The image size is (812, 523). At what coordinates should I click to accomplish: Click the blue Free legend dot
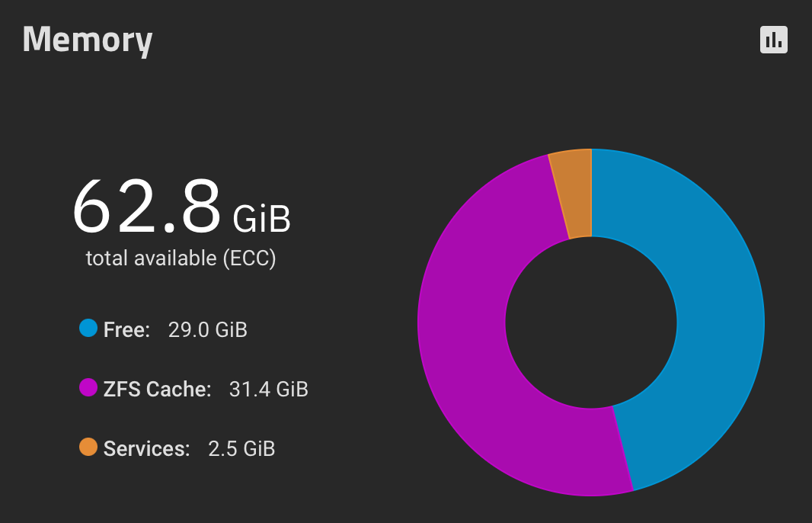pos(88,328)
